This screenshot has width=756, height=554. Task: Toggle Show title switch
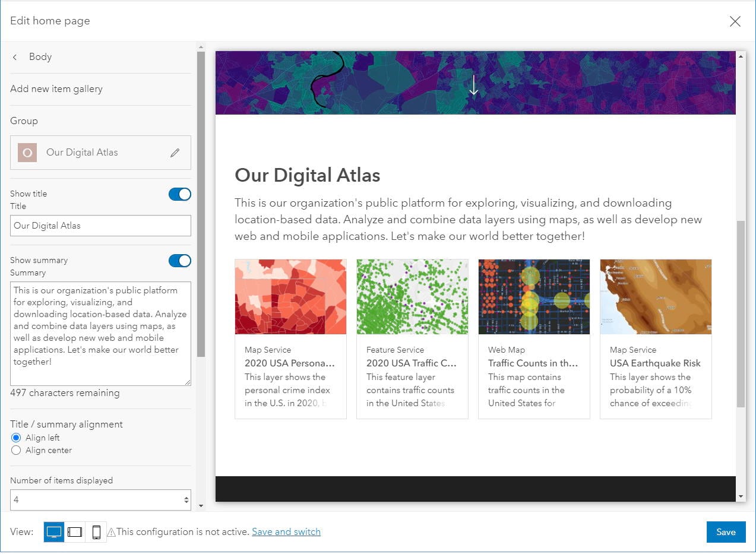point(180,194)
